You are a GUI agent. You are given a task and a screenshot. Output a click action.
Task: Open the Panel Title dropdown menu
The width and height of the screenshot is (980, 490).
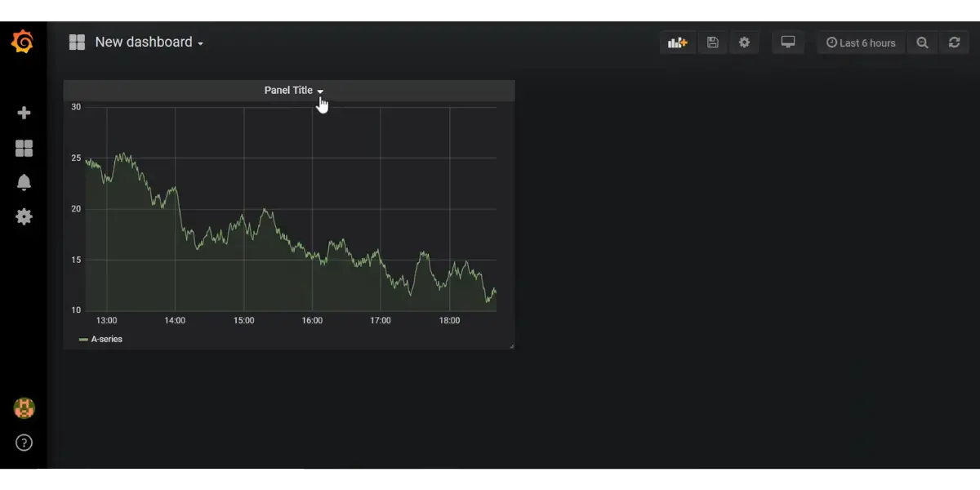click(x=294, y=91)
